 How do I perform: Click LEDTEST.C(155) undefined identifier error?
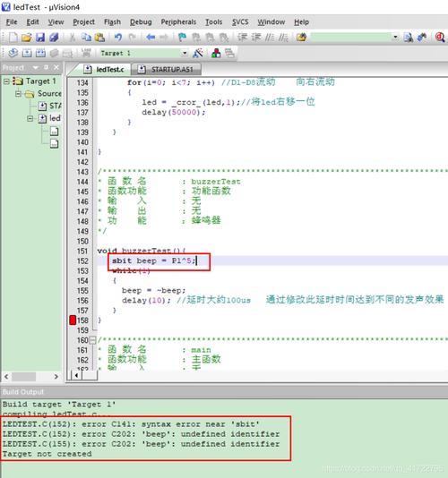(141, 444)
